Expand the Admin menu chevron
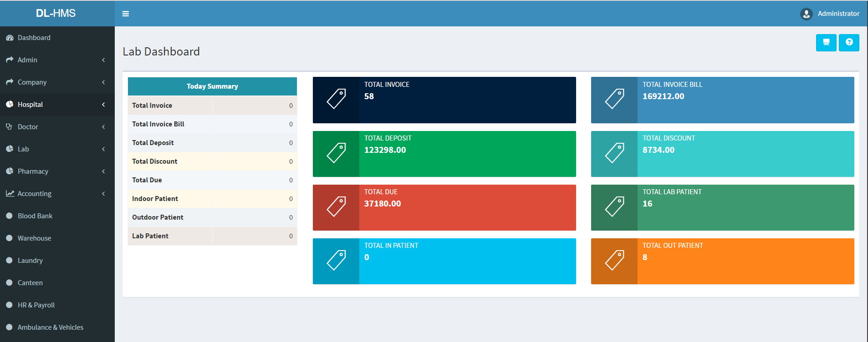 click(103, 60)
